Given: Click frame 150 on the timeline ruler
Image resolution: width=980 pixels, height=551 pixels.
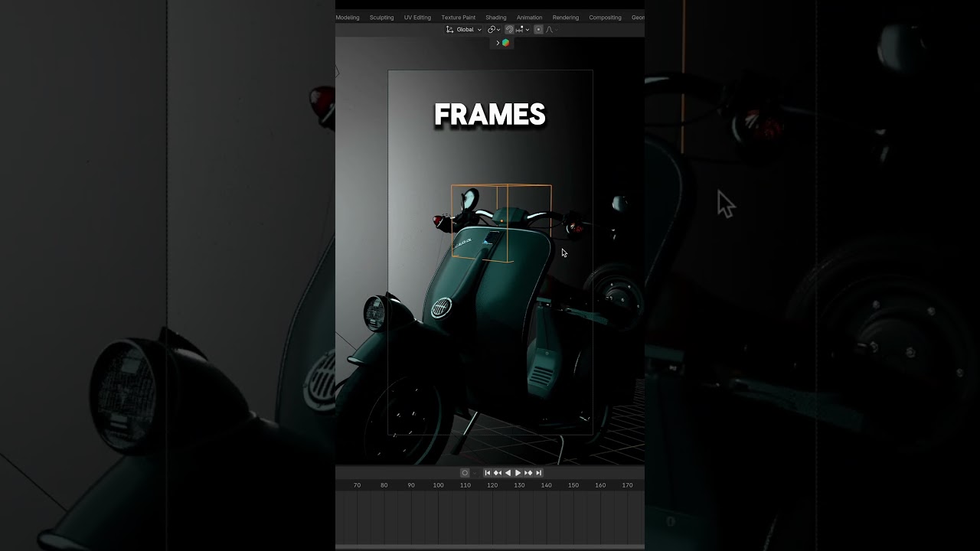Looking at the screenshot, I should click(x=573, y=485).
